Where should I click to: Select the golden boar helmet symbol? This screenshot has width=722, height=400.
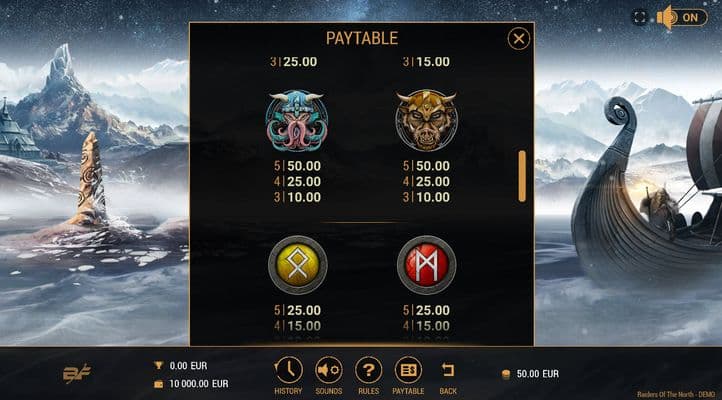coord(426,120)
